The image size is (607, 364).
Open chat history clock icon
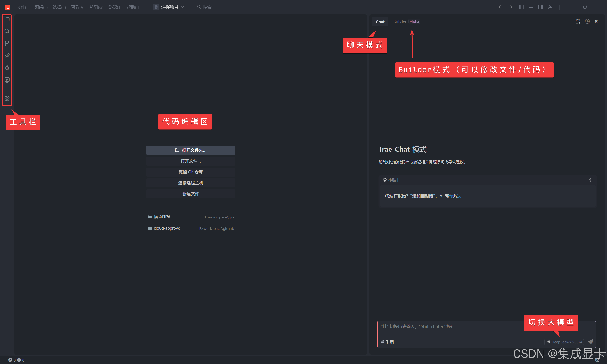click(x=587, y=22)
